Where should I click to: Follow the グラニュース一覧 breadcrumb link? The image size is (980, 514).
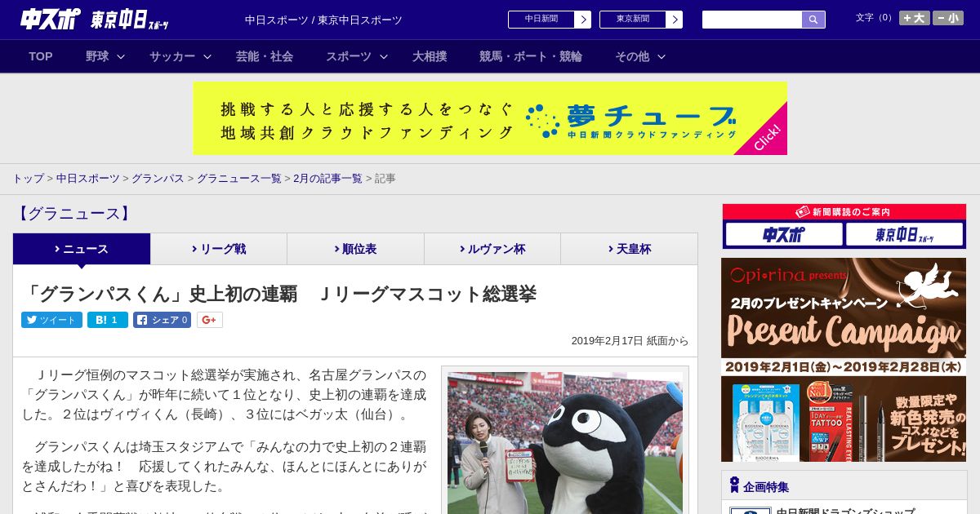point(238,178)
